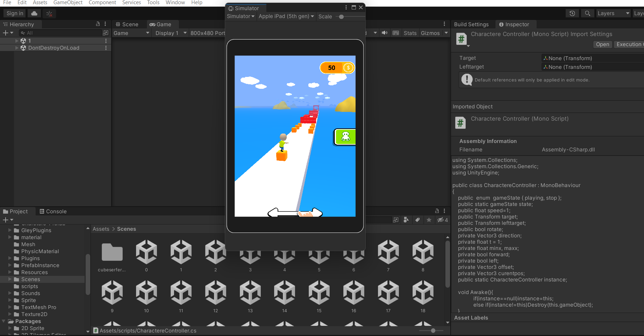The width and height of the screenshot is (644, 336).
Task: Click the Stats toggle in Game view
Action: click(x=410, y=33)
